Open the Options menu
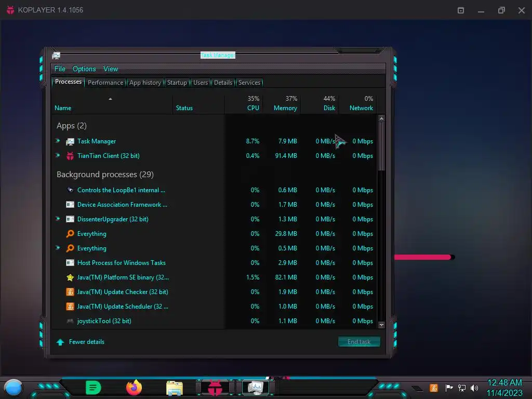 [84, 69]
